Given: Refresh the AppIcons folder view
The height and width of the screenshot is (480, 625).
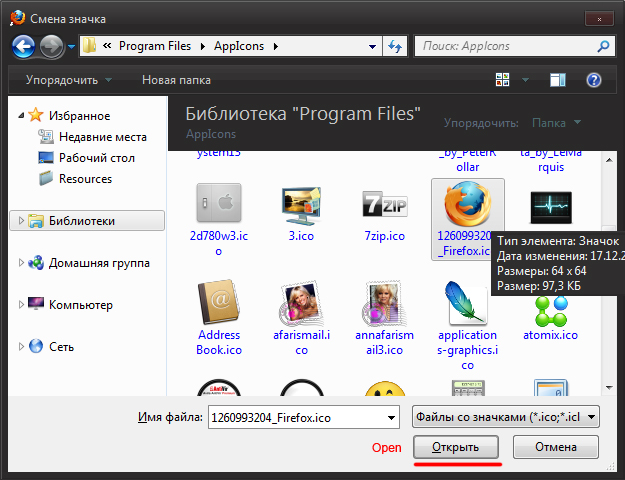Looking at the screenshot, I should (x=395, y=47).
